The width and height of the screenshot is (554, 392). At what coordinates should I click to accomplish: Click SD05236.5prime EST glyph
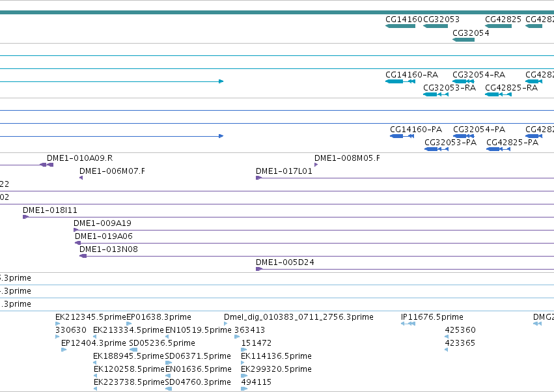coord(133,350)
